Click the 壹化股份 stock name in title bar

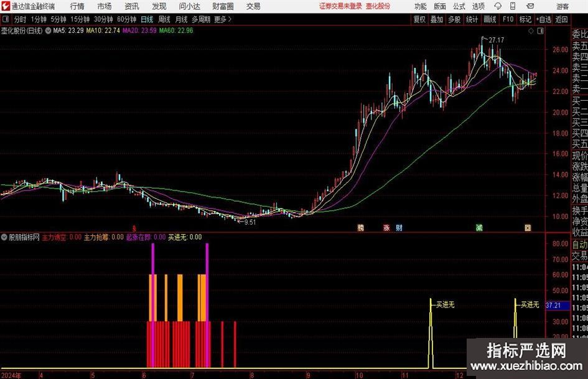coord(378,6)
